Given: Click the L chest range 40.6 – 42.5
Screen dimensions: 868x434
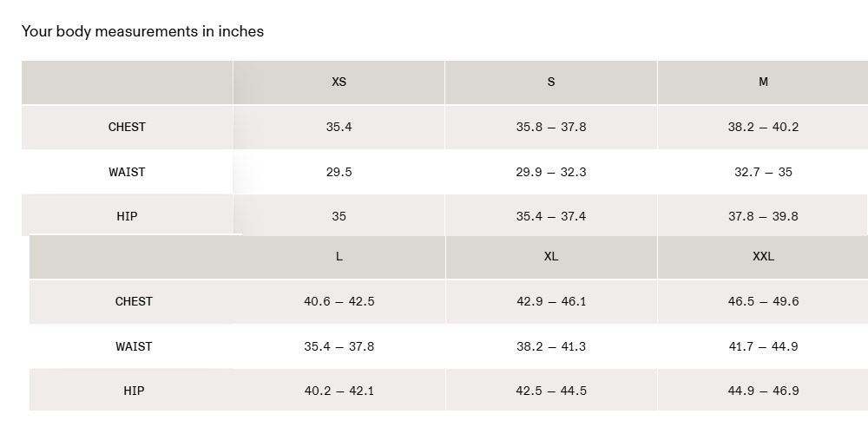Looking at the screenshot, I should [339, 301].
